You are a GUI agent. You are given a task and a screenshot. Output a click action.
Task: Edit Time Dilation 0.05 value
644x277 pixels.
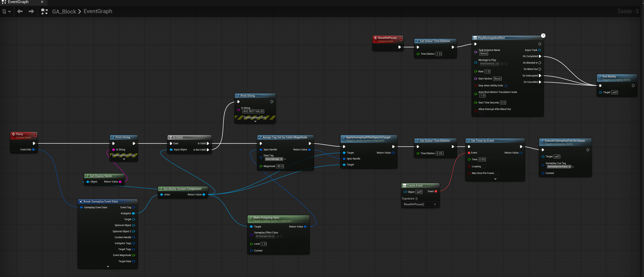point(439,154)
